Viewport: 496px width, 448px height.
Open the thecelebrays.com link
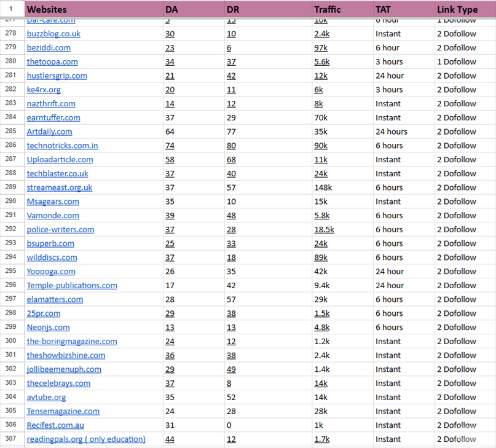coord(58,383)
